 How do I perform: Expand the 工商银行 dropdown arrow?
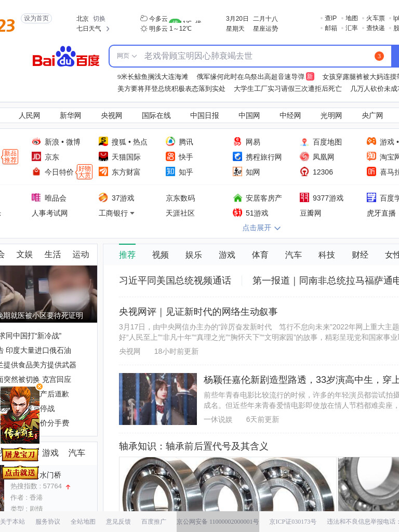coord(132,213)
